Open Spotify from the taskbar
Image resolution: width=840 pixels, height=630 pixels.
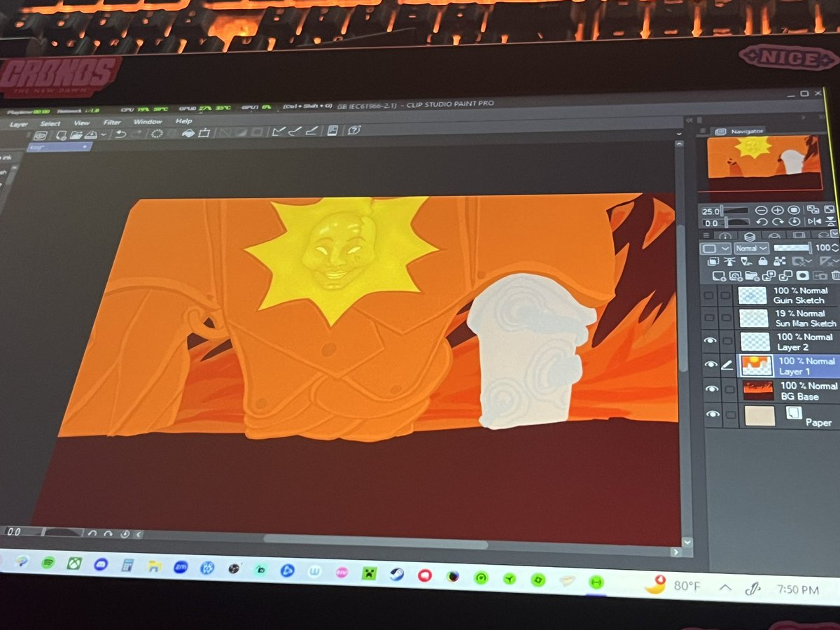click(x=48, y=562)
